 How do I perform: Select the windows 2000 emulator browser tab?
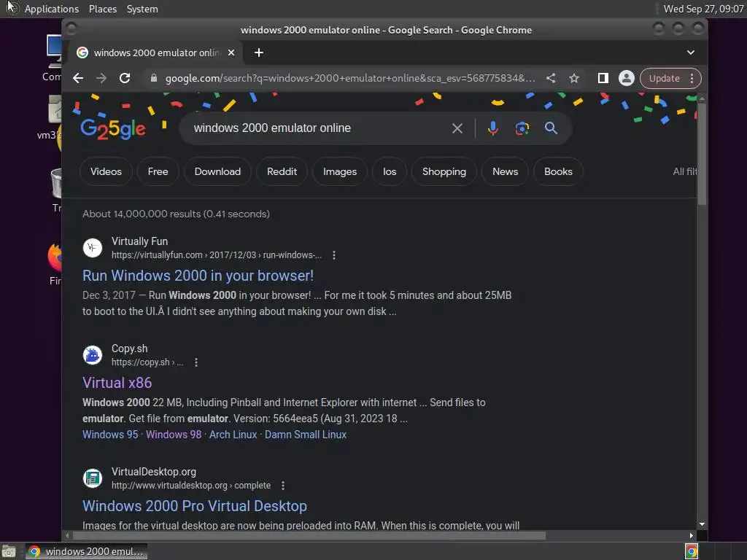click(x=156, y=52)
